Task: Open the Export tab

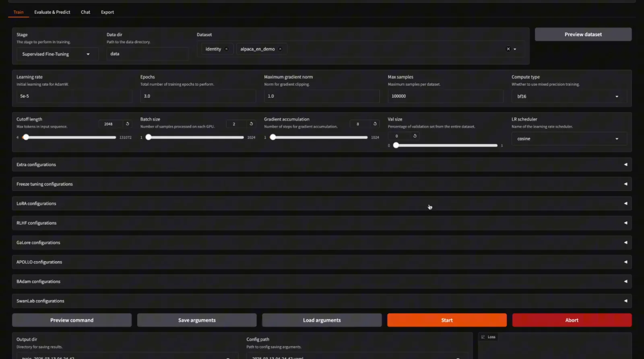Action: pos(107,12)
